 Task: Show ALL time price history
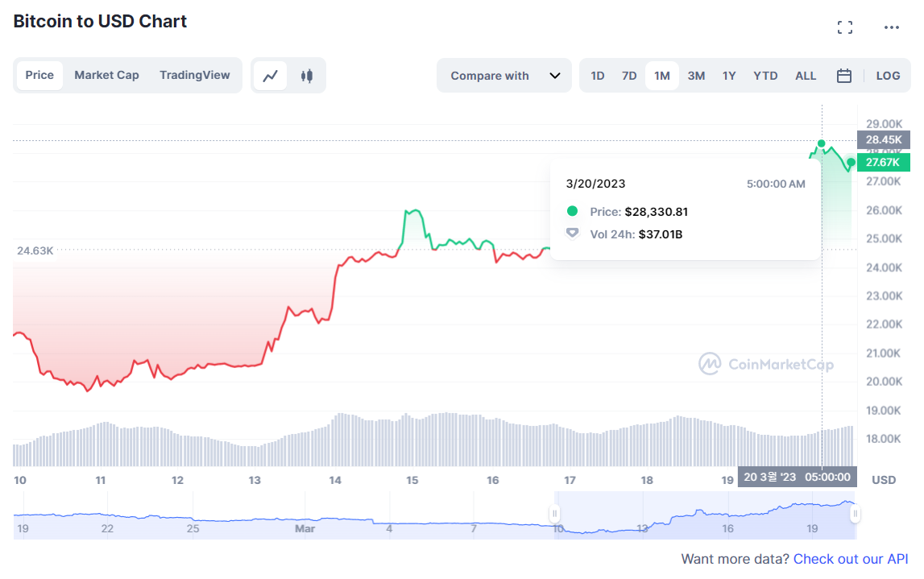point(806,76)
